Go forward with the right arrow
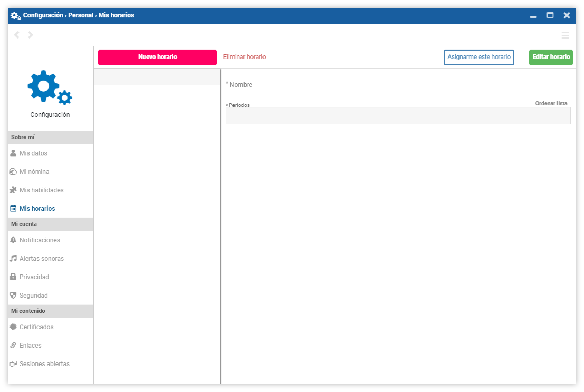The width and height of the screenshot is (584, 392). [30, 35]
